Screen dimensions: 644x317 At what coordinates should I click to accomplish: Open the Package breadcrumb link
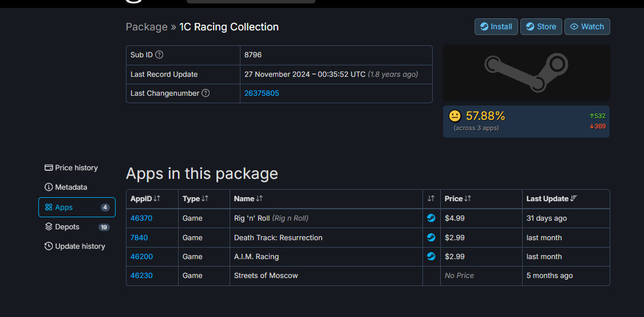[147, 27]
